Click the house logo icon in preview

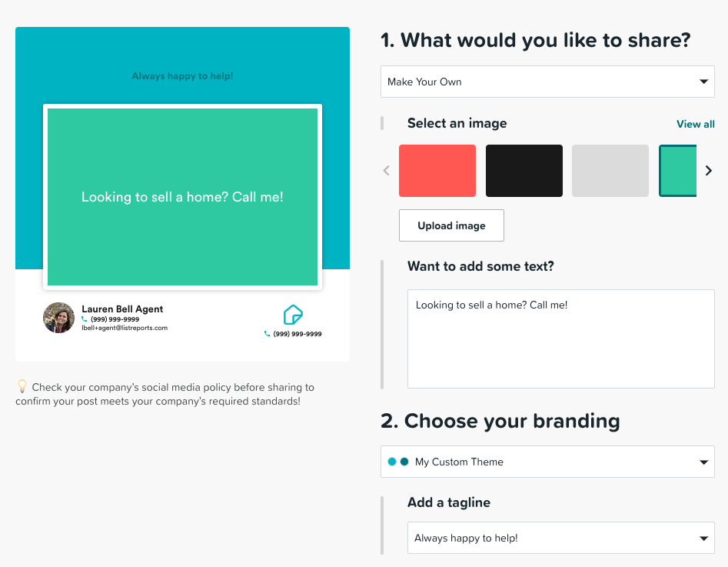[x=293, y=315]
